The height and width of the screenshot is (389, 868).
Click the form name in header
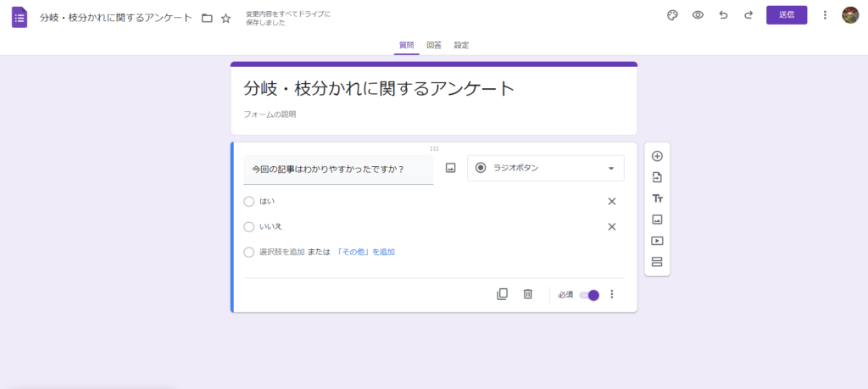[115, 18]
